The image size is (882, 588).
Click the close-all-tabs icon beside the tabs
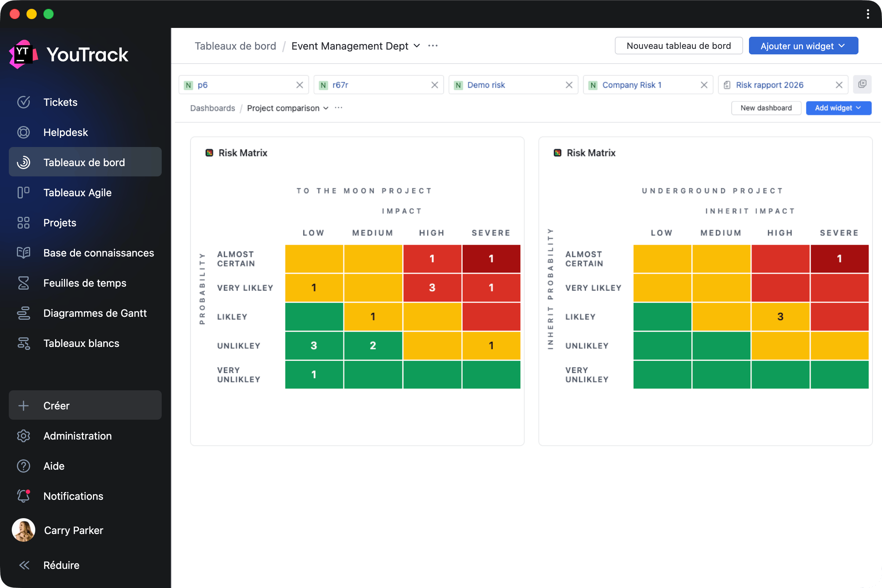[x=862, y=84]
